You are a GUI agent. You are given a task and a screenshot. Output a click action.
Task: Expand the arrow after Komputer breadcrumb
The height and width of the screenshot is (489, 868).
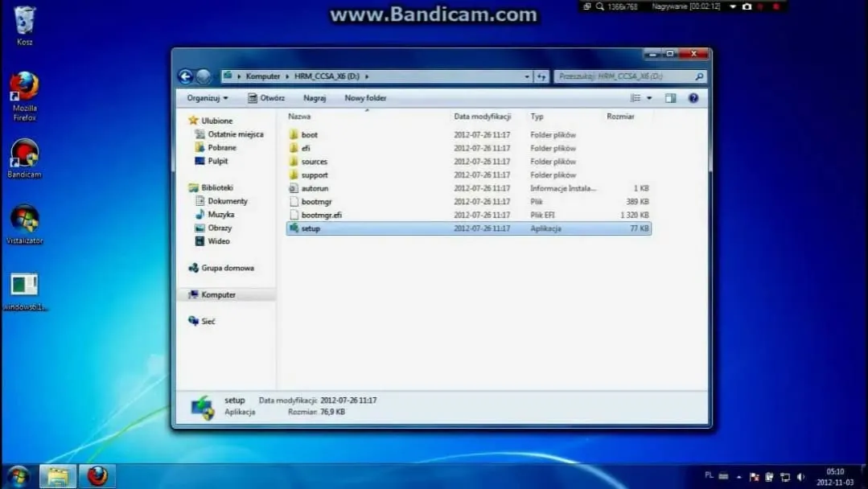tap(287, 76)
